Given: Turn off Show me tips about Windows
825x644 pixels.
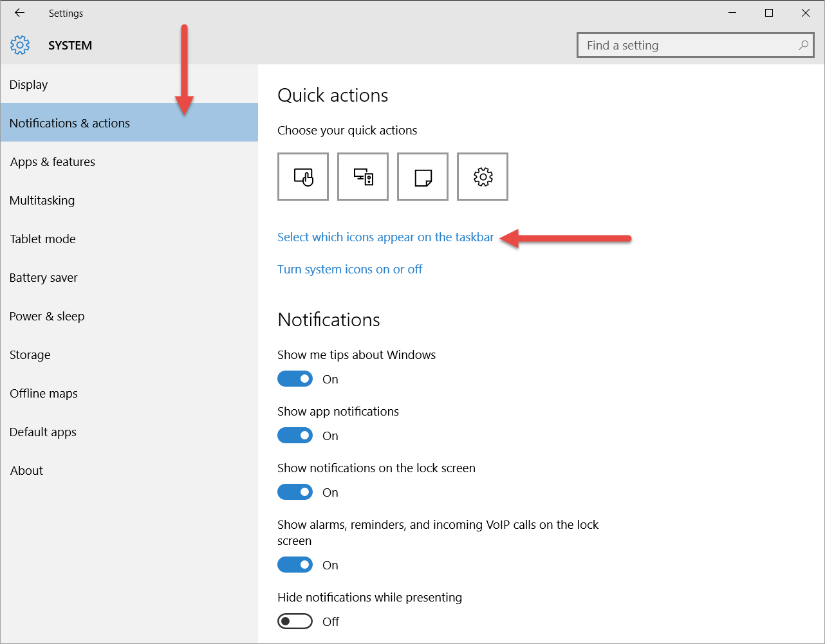Looking at the screenshot, I should [295, 378].
